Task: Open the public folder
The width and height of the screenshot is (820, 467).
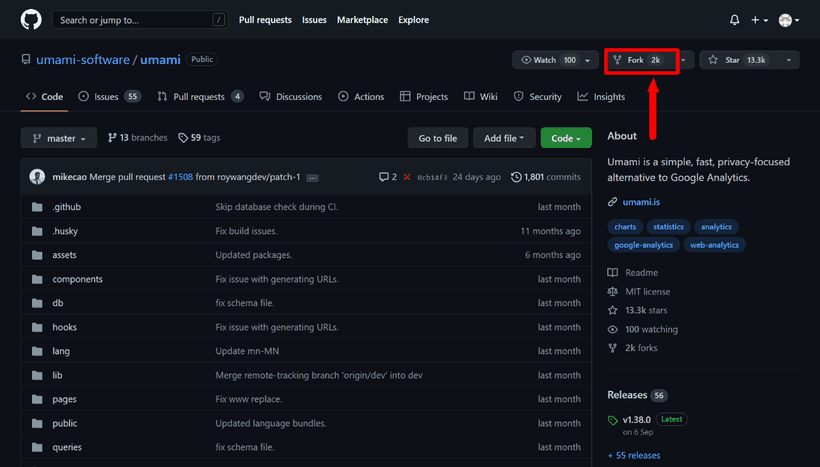Action: (64, 423)
